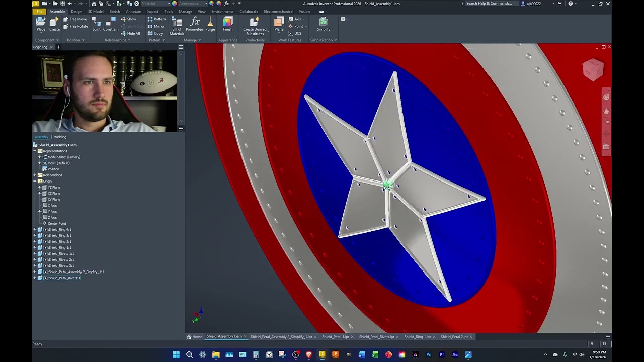Viewport: 644px width, 362px height.
Task: Click the Simplify tool
Action: pyautogui.click(x=324, y=24)
